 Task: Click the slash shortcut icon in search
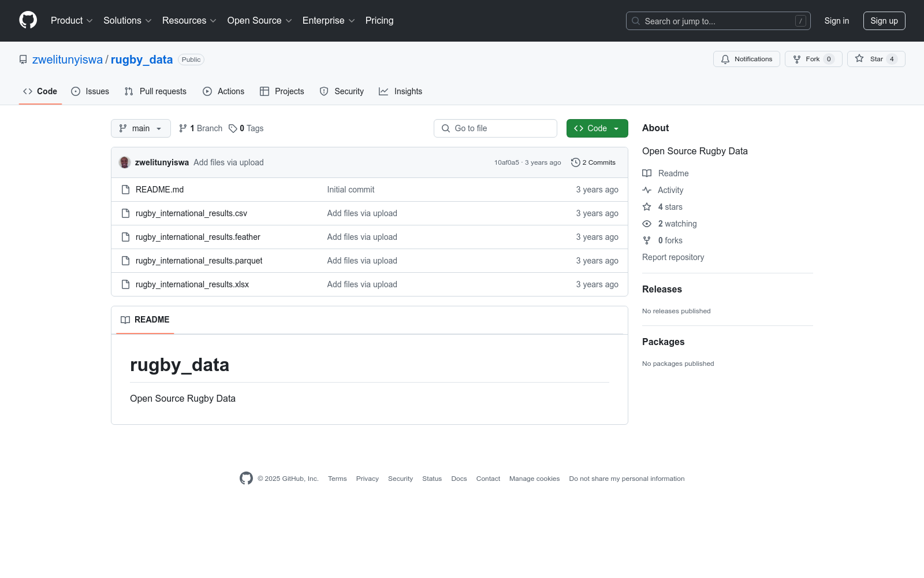click(x=800, y=21)
